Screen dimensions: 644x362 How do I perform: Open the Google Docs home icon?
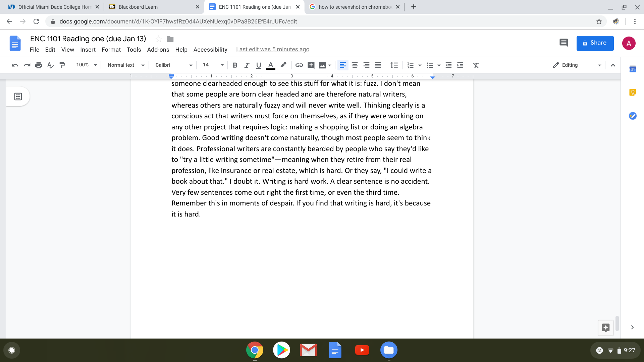pos(15,43)
